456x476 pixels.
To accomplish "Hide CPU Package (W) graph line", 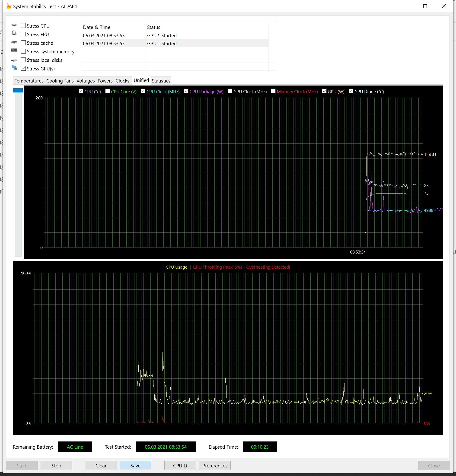I will 186,91.
